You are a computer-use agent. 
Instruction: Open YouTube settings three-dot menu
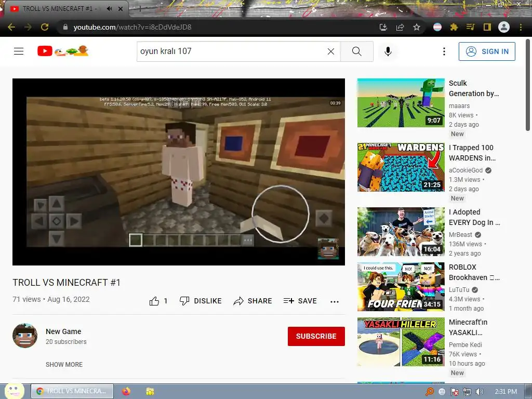click(444, 51)
